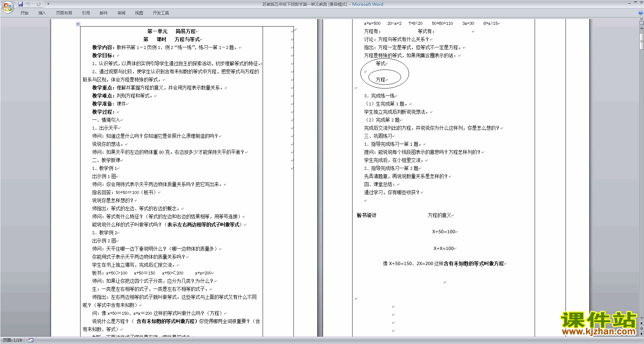Click the vertical scrollbar thumb

click(x=642, y=41)
